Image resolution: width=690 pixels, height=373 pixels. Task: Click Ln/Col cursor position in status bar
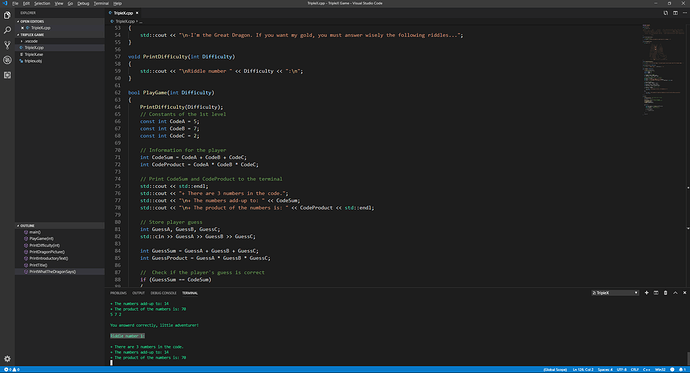click(x=583, y=369)
